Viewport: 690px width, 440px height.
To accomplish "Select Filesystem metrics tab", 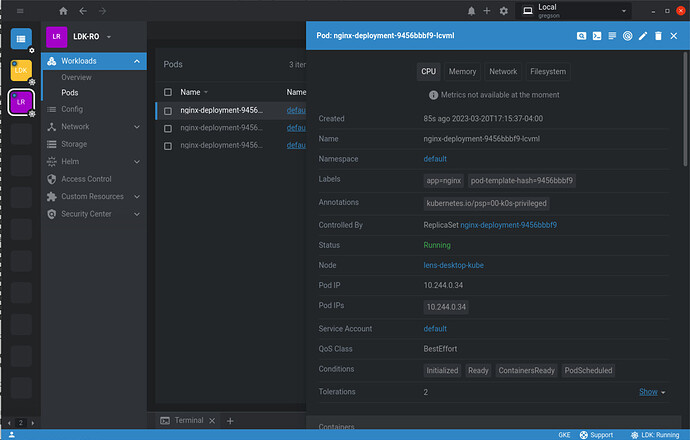I will click(x=547, y=72).
